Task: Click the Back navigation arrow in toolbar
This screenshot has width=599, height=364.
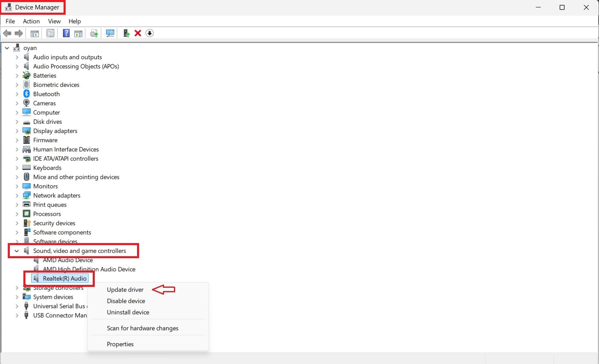Action: (x=7, y=33)
